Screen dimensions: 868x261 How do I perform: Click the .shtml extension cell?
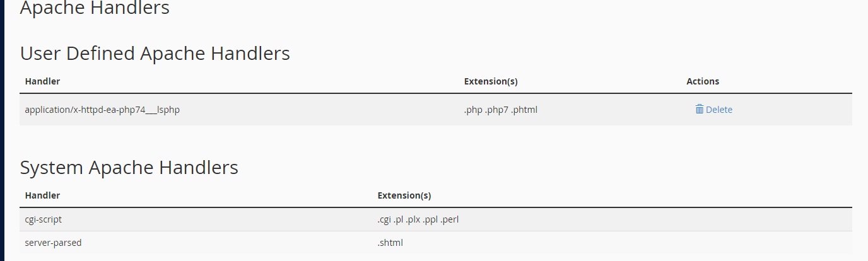point(390,242)
